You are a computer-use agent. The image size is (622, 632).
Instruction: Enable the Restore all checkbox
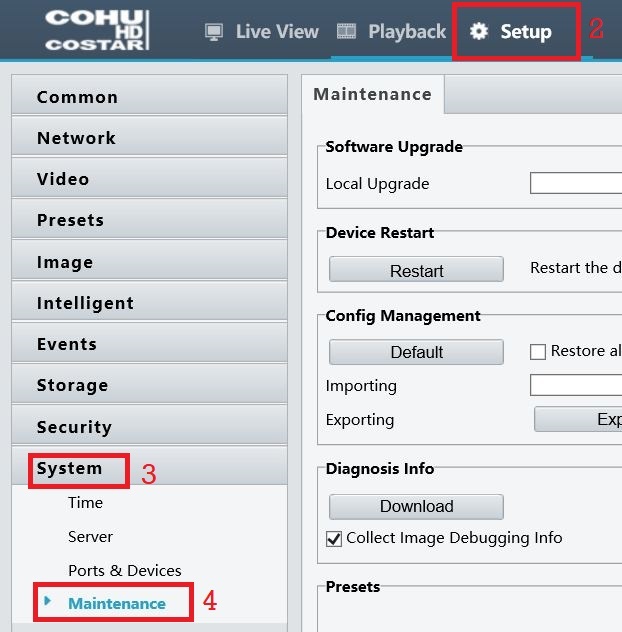pyautogui.click(x=538, y=351)
